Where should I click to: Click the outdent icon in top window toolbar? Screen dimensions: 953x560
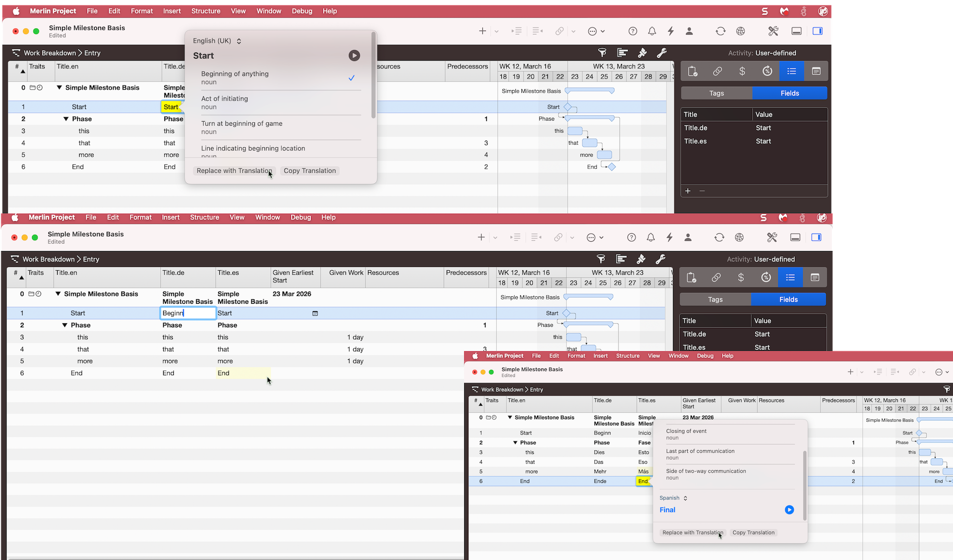(538, 31)
